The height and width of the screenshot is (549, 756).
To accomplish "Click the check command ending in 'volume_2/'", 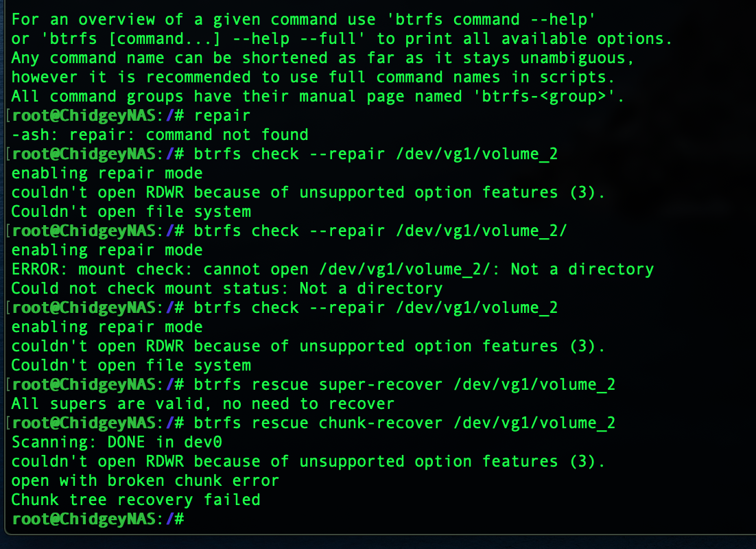I will coord(381,231).
